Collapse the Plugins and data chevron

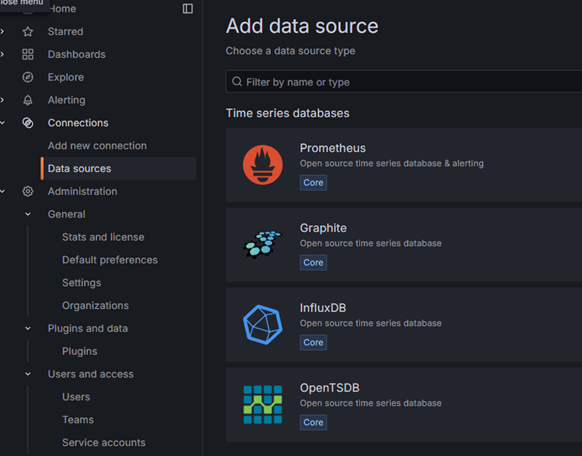[28, 328]
